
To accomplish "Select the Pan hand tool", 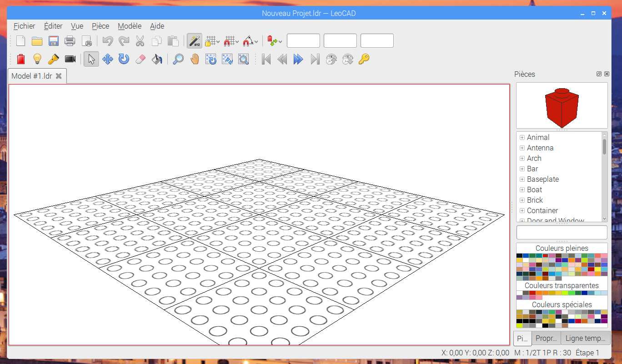I will click(x=195, y=59).
